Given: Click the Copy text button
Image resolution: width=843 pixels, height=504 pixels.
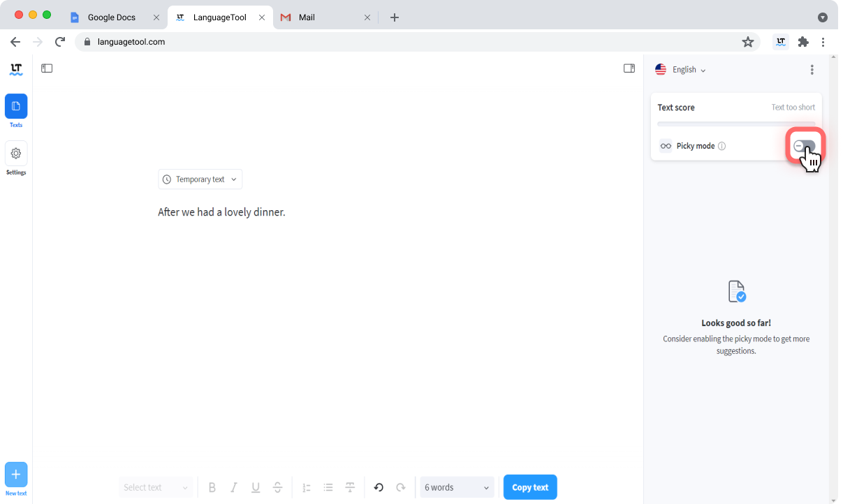Looking at the screenshot, I should 530,487.
